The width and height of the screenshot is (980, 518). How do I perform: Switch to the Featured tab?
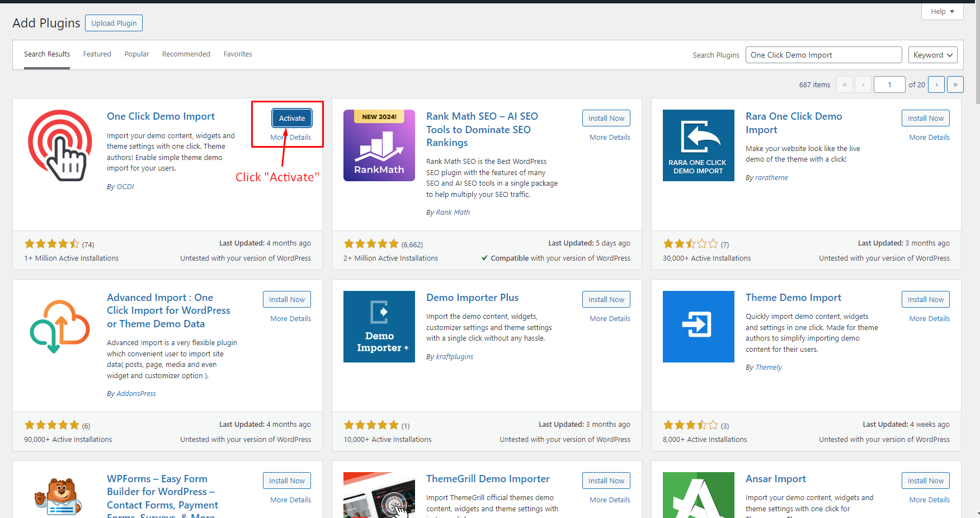click(97, 54)
